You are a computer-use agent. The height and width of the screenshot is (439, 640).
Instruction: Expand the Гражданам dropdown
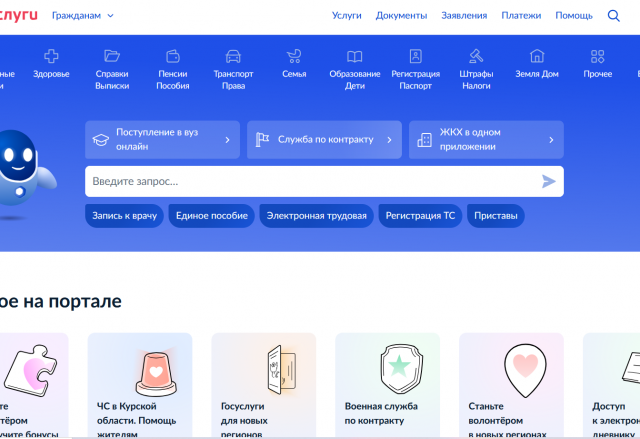click(x=83, y=16)
